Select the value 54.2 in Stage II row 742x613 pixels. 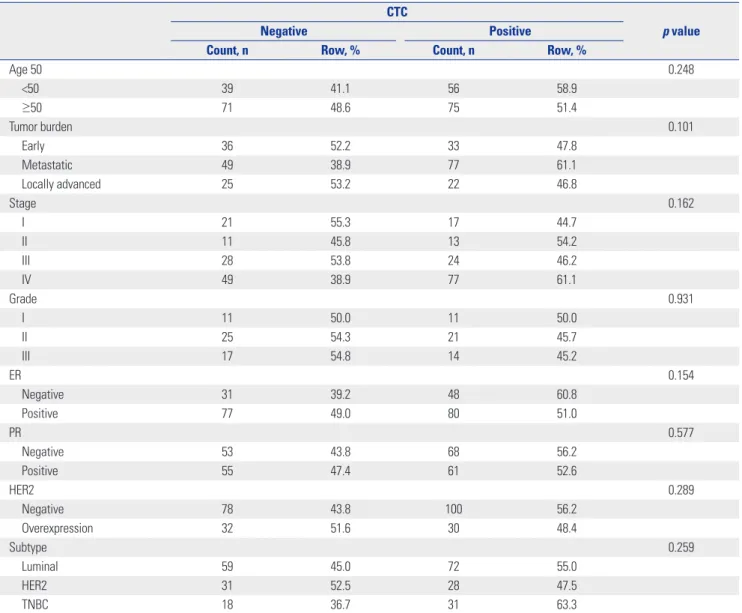coord(566,241)
